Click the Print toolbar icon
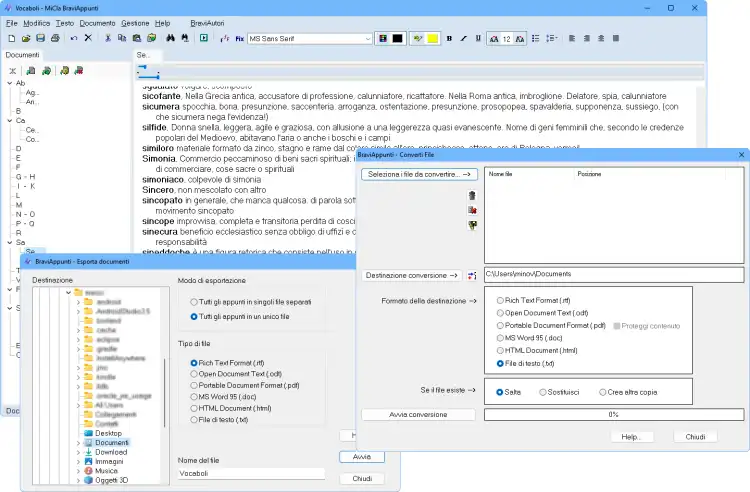750x492 pixels. point(55,38)
